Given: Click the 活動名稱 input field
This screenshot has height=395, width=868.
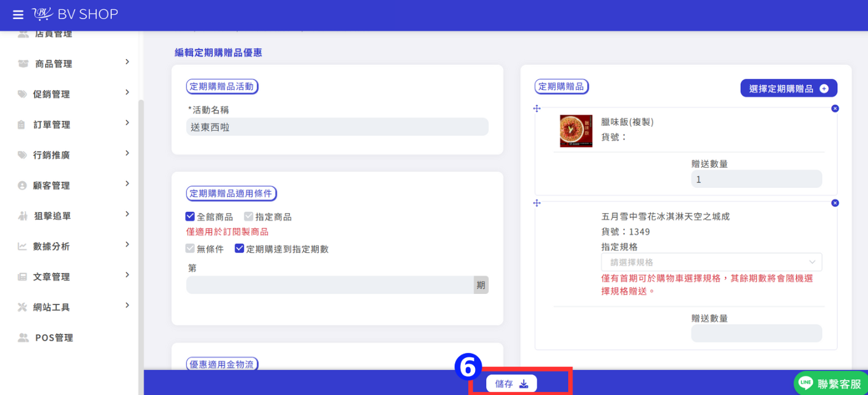Looking at the screenshot, I should [337, 127].
